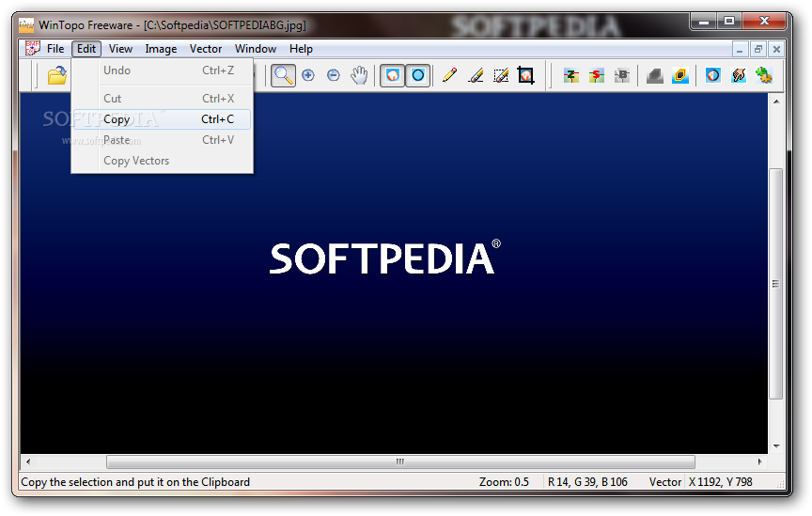
Task: Click the WinTopo document icon in menu bar
Action: 32,48
